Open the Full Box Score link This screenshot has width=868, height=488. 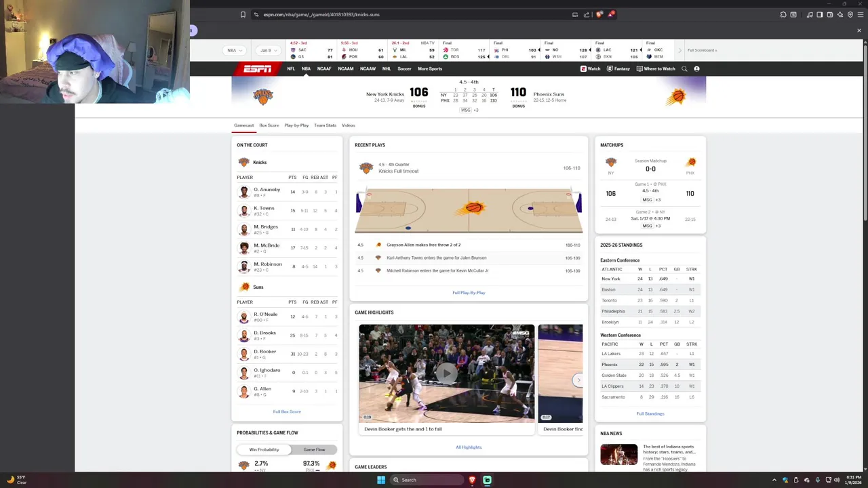(x=287, y=411)
